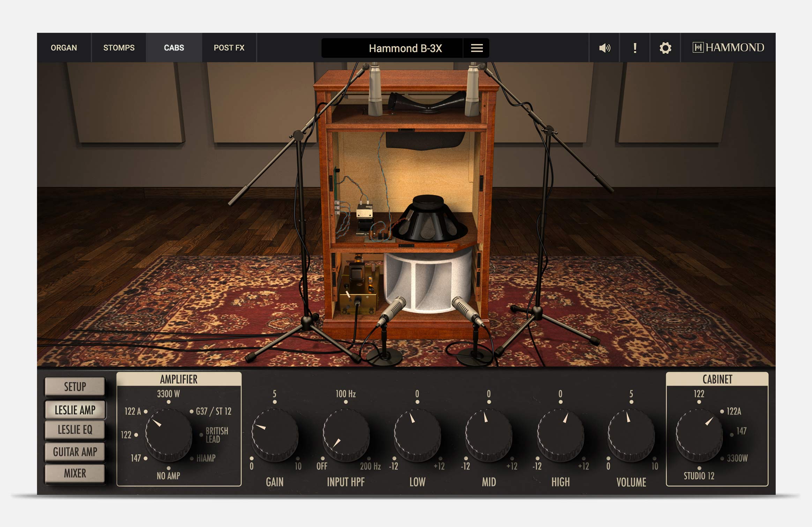Click the top left microphone
The height and width of the screenshot is (527, 812).
point(375,91)
